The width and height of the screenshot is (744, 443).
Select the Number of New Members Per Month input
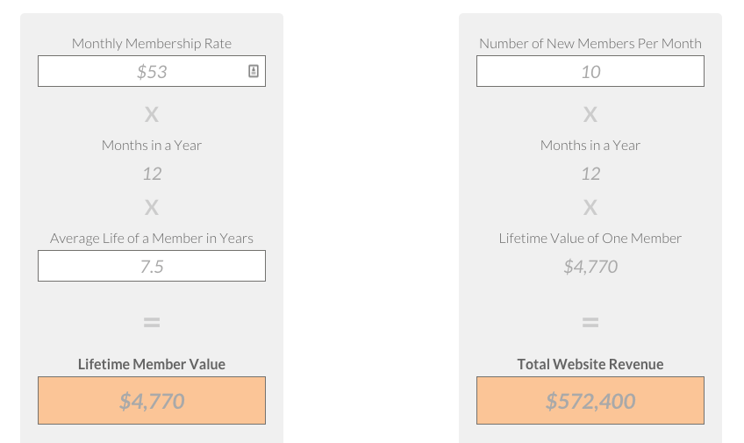coord(590,71)
